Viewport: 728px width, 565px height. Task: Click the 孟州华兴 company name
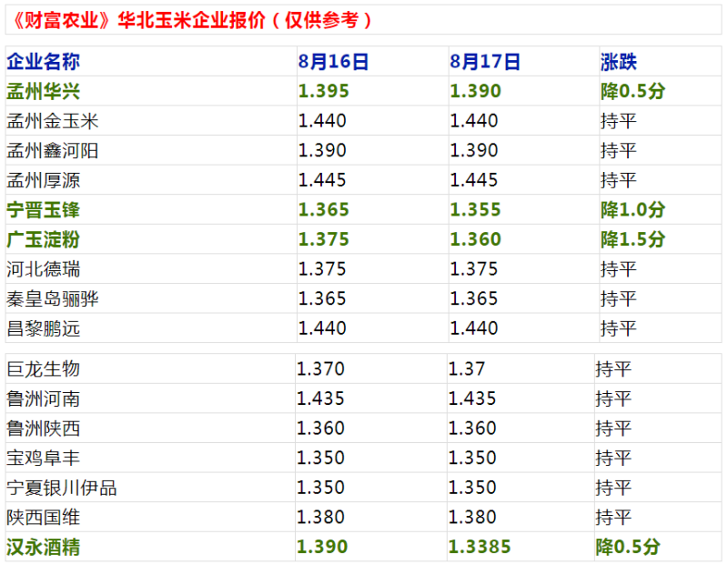(43, 91)
